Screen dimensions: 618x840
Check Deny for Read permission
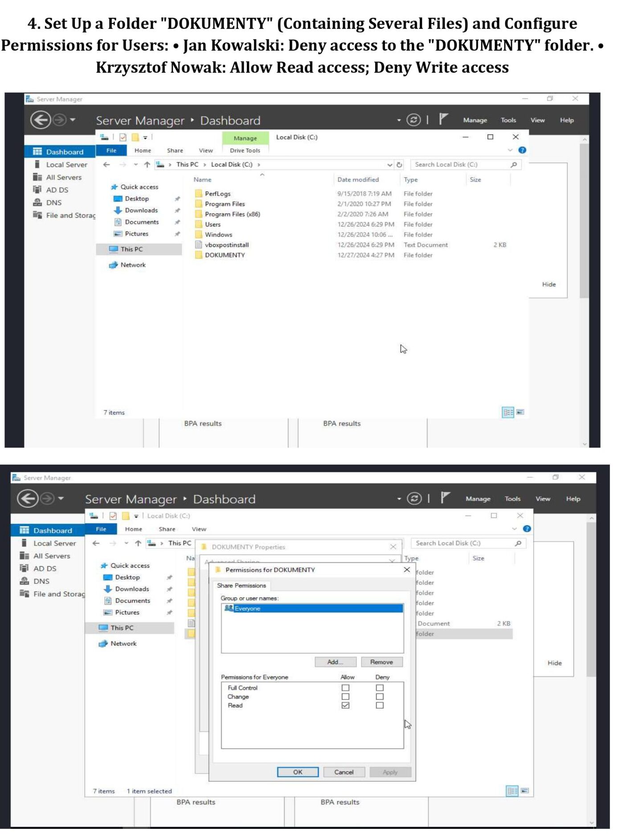tap(380, 705)
